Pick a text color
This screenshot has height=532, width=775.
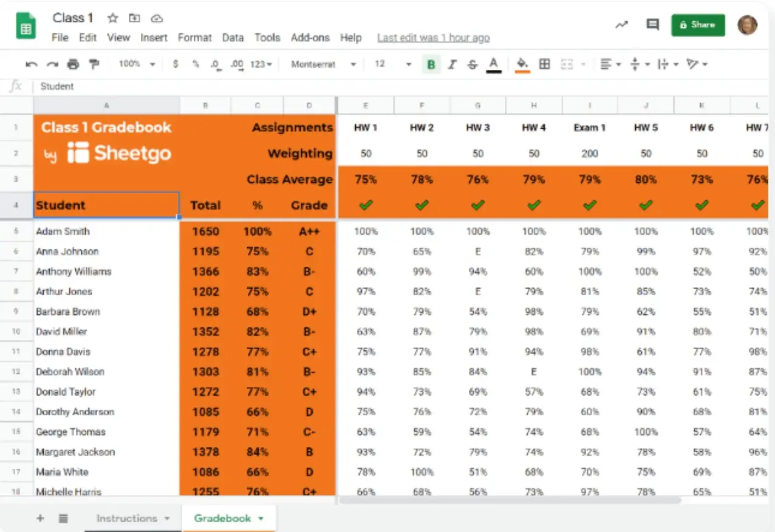pyautogui.click(x=493, y=64)
